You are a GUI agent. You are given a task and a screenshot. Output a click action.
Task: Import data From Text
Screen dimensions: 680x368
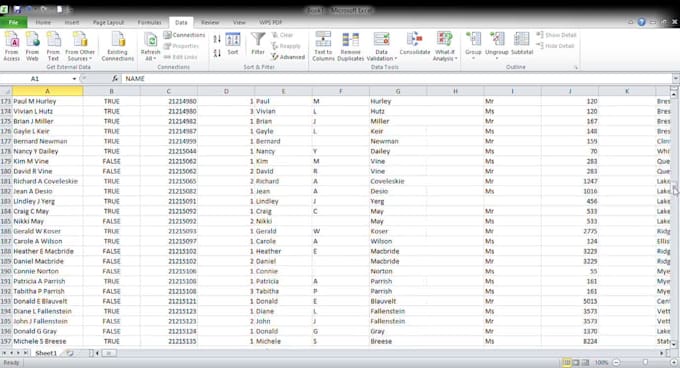pyautogui.click(x=53, y=46)
